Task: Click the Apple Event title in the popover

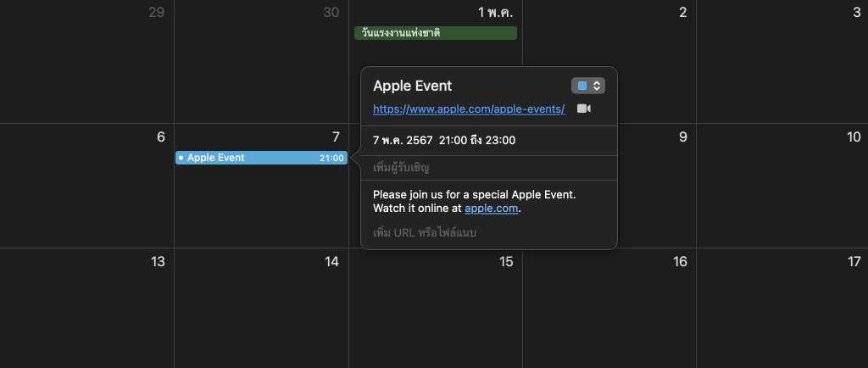Action: [x=413, y=86]
